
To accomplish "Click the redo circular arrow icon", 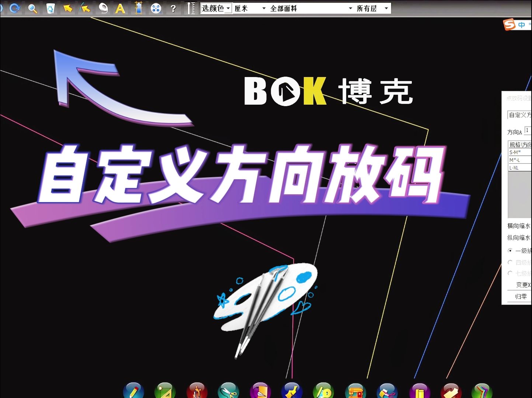I will [15, 8].
